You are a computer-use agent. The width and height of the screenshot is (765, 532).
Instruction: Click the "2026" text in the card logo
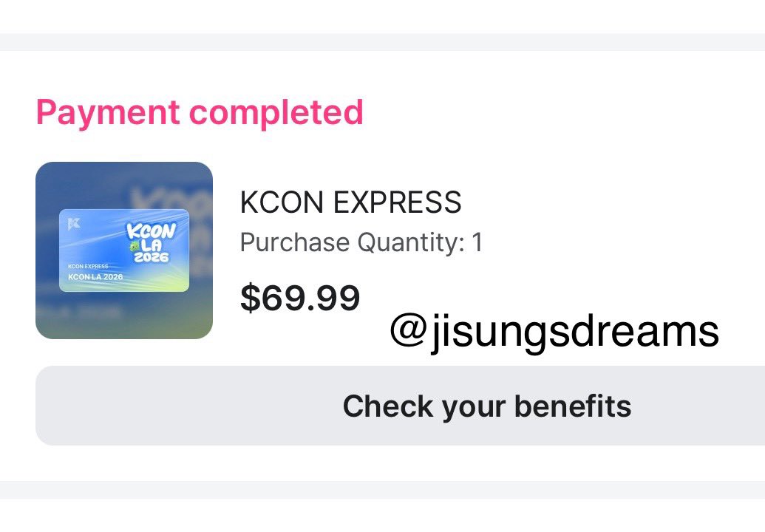[x=152, y=258]
